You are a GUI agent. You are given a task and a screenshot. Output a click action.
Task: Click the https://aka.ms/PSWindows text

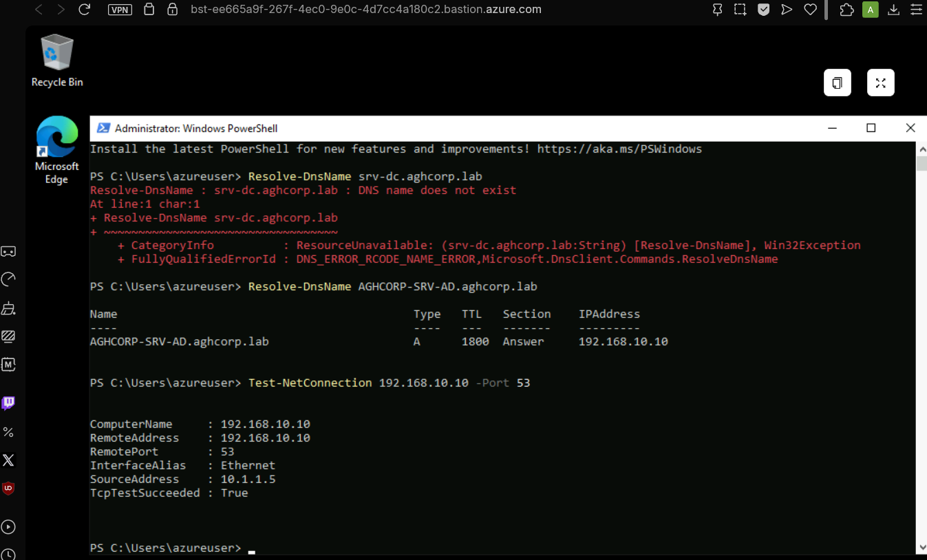click(619, 149)
